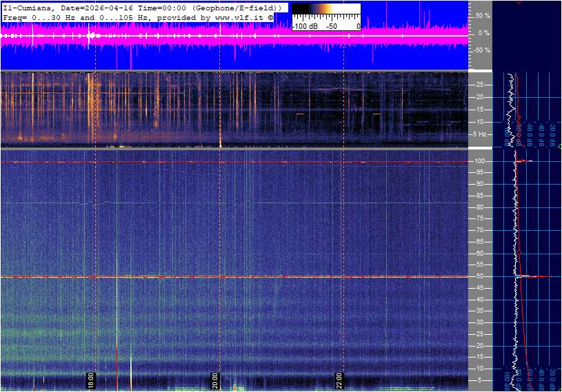Click the 18:00 time marker label

click(x=91, y=380)
